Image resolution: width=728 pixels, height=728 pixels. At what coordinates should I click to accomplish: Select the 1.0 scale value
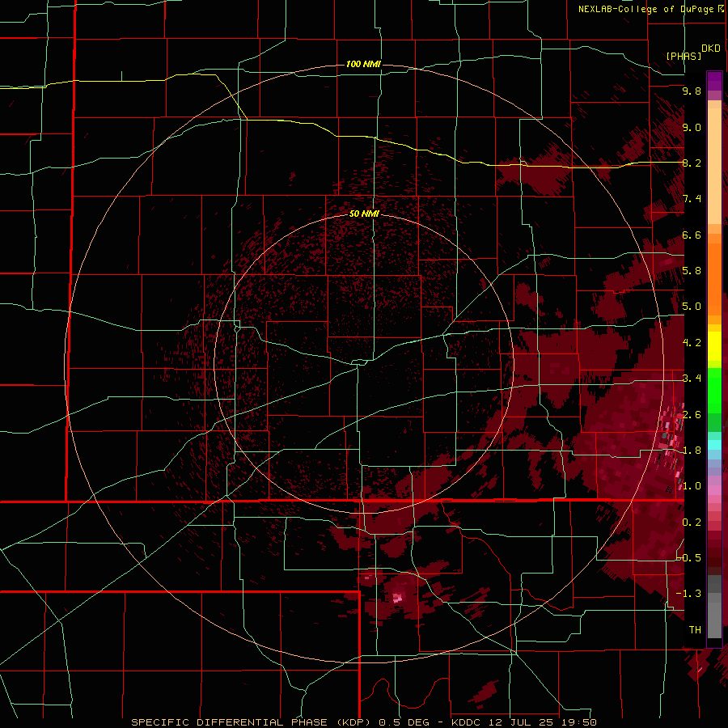click(x=692, y=486)
